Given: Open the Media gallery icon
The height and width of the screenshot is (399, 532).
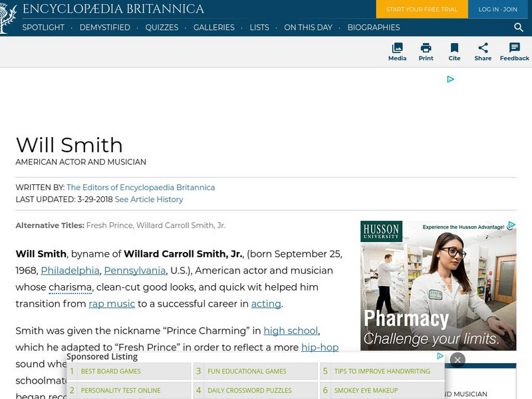Looking at the screenshot, I should coord(397,48).
